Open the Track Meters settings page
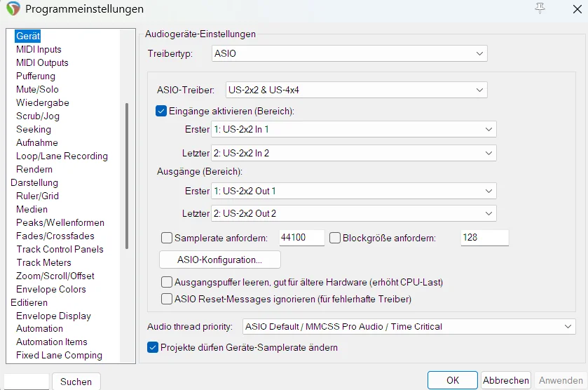Viewport: 588px width, 390px height. [44, 262]
